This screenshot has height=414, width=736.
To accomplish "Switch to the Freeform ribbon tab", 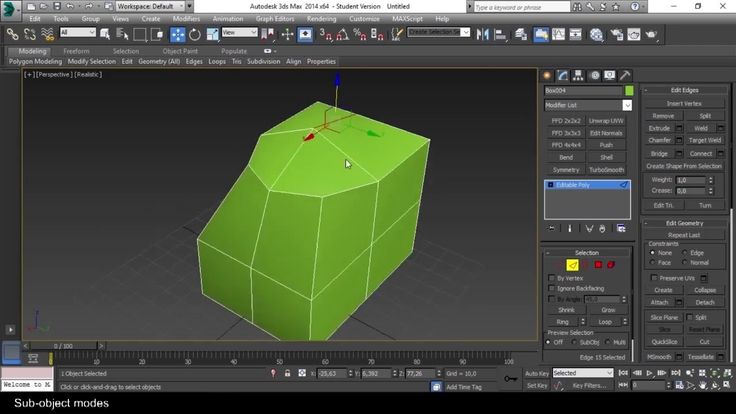I will [x=76, y=50].
